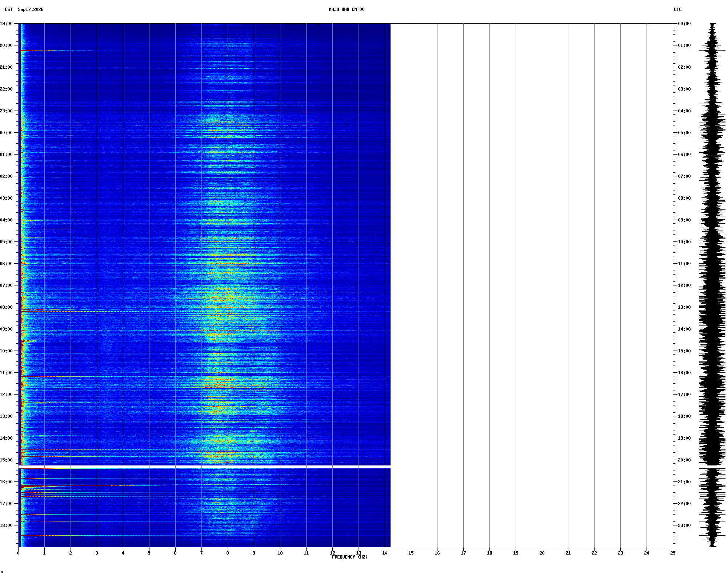Viewport: 728px width, 576px height.
Task: Click the CST timezone label
Action: [x=9, y=9]
